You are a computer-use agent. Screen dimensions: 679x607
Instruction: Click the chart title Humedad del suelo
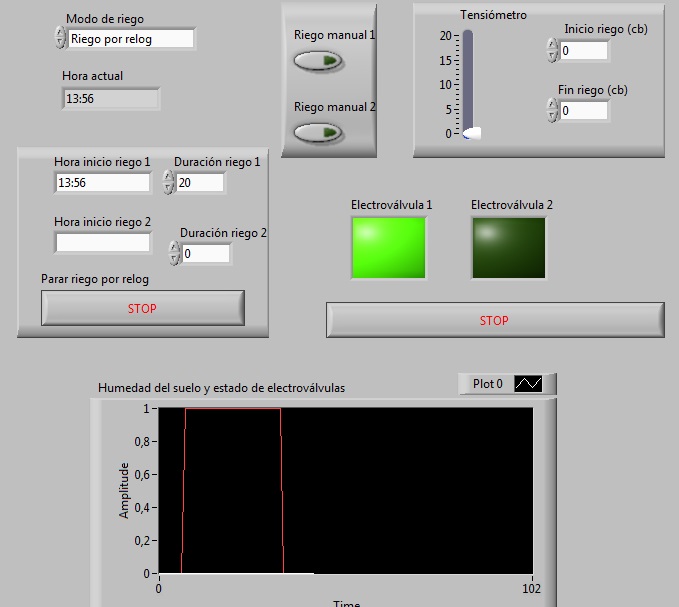221,388
